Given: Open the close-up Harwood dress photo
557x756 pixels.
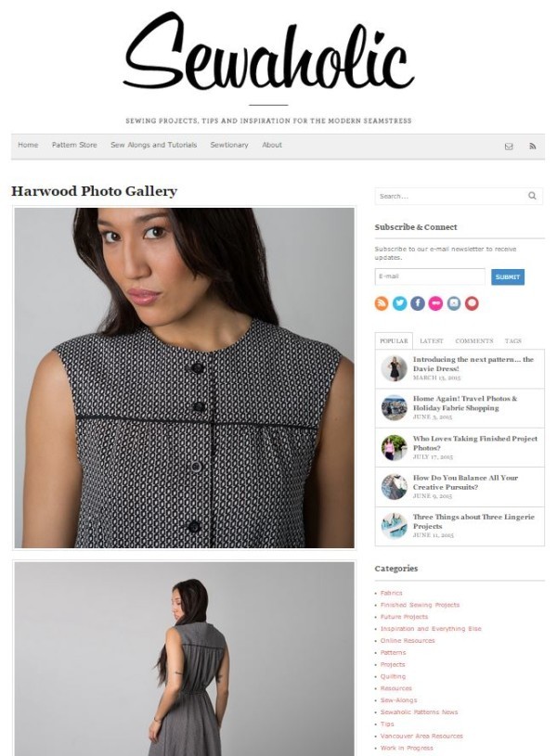Looking at the screenshot, I should coord(184,378).
